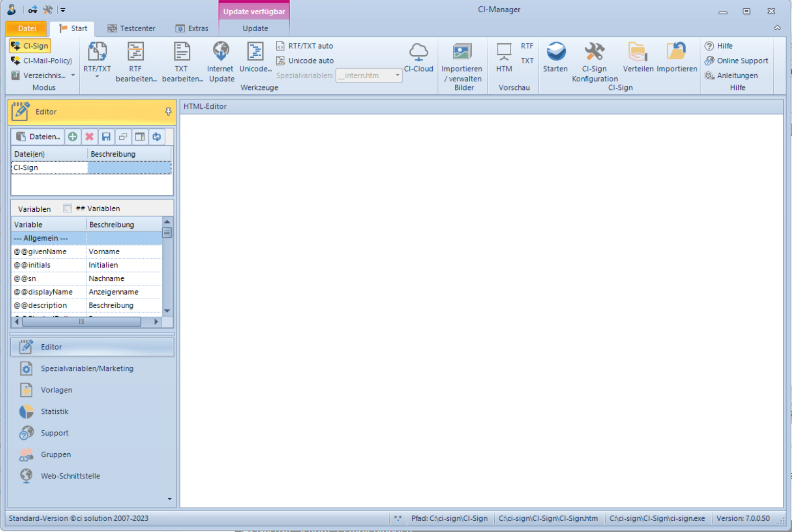Switch to the Testcenter tab

(x=131, y=28)
